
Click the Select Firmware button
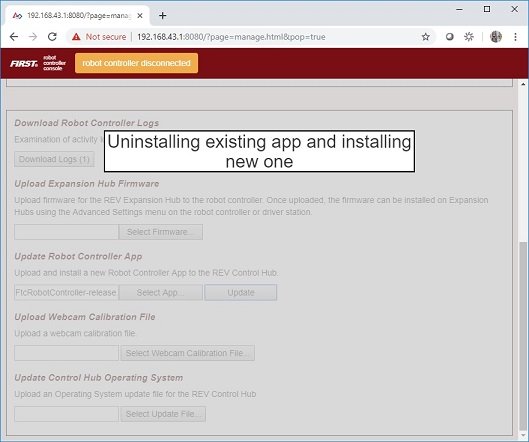pos(161,232)
